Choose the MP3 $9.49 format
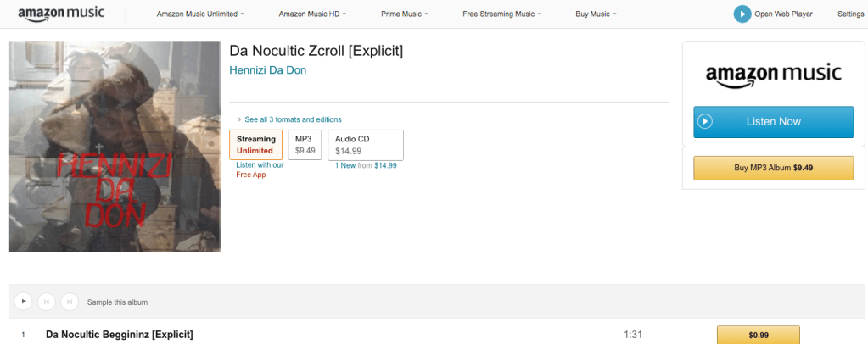Image resolution: width=868 pixels, height=344 pixels. (305, 144)
